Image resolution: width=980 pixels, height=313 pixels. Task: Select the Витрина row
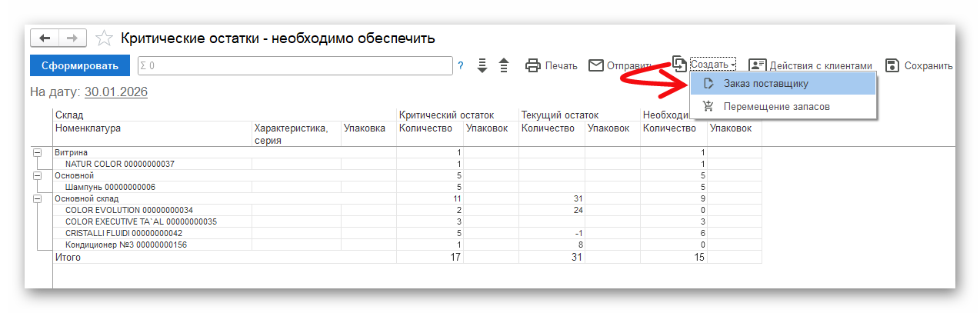point(408,153)
